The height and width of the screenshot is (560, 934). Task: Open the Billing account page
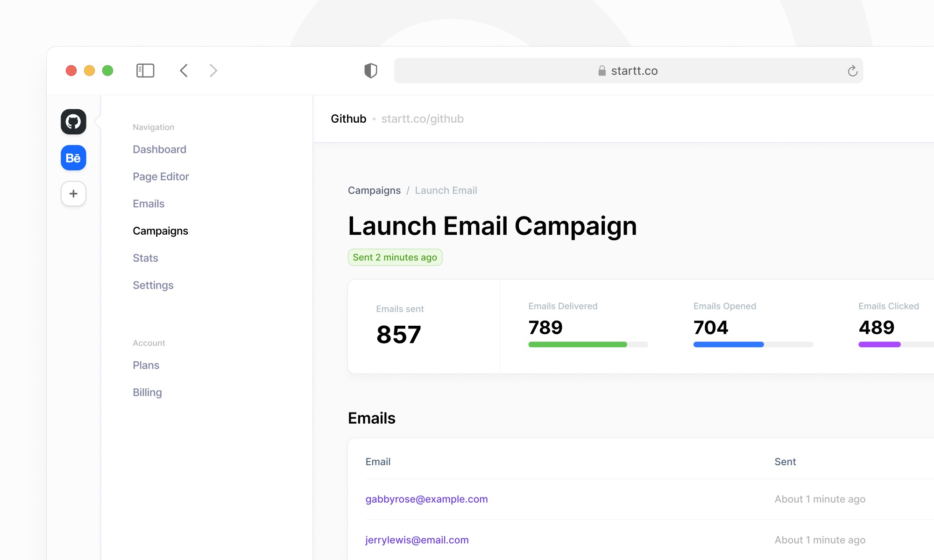(x=147, y=392)
